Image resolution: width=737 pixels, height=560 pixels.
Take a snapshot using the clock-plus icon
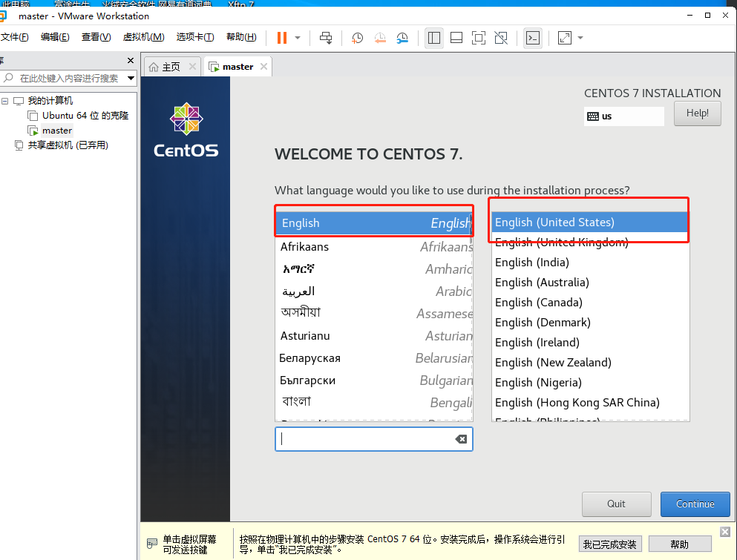point(357,38)
